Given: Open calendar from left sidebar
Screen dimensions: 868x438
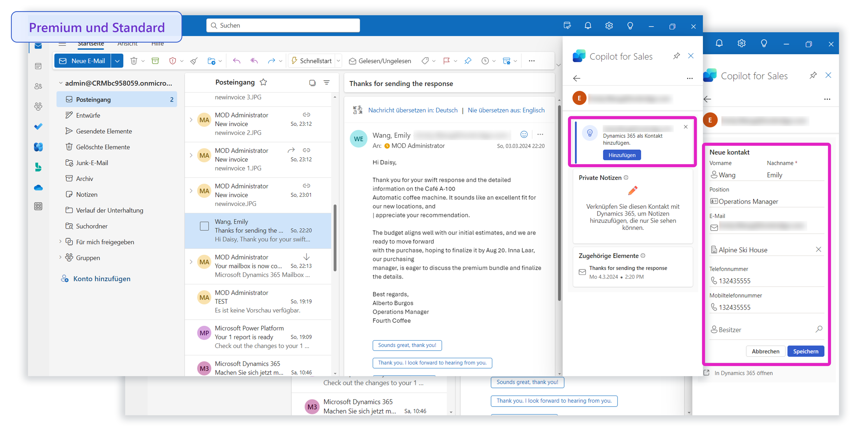Looking at the screenshot, I should [x=38, y=66].
